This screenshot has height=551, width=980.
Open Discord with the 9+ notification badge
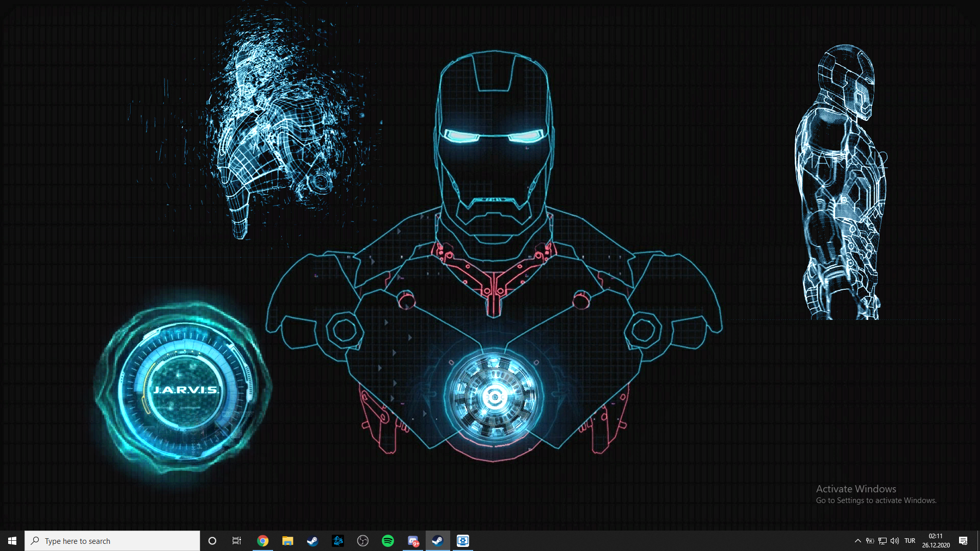tap(413, 541)
